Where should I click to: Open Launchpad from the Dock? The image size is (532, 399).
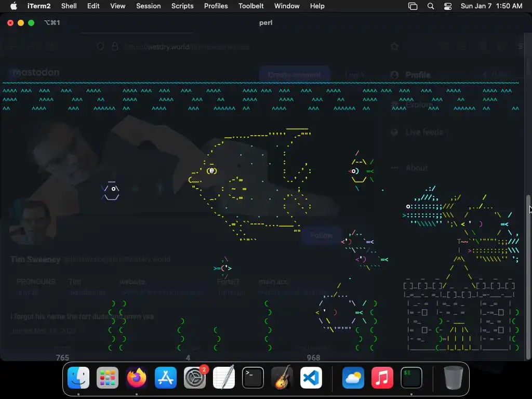108,378
